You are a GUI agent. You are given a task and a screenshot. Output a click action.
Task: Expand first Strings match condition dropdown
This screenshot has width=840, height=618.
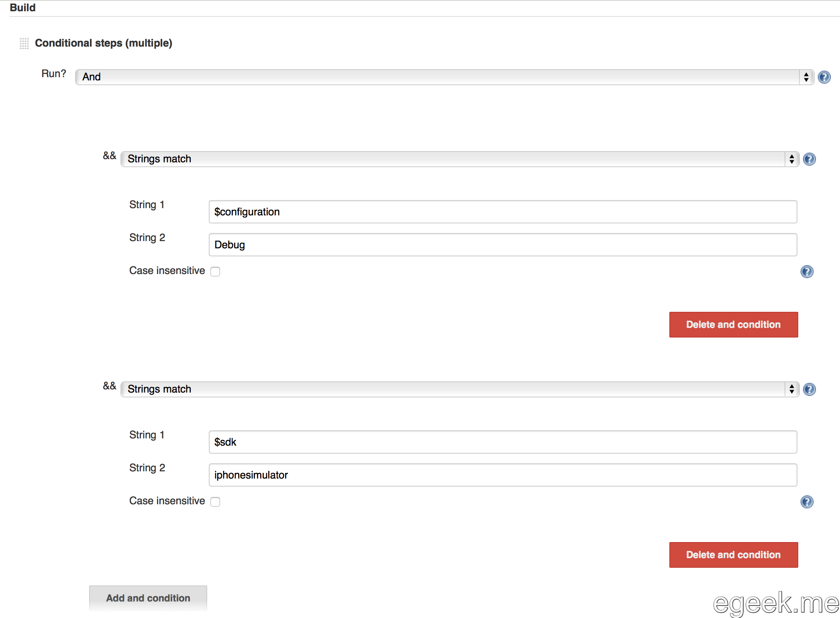point(459,159)
